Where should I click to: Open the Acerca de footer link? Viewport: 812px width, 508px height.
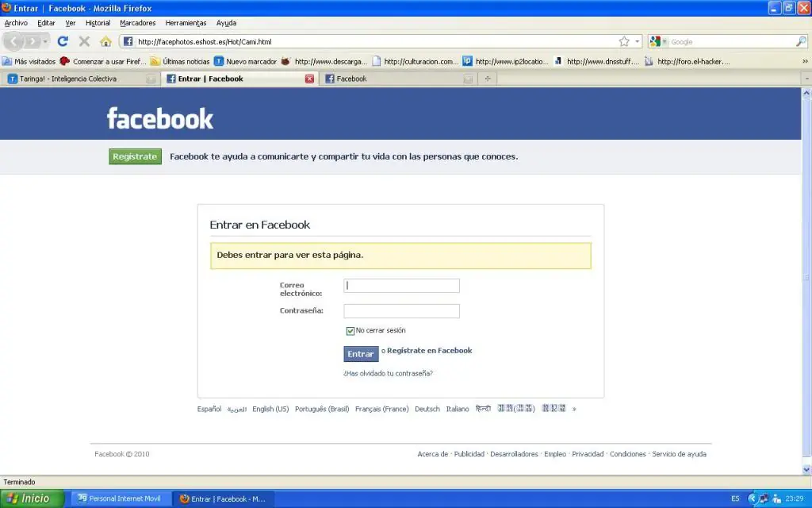pos(432,454)
